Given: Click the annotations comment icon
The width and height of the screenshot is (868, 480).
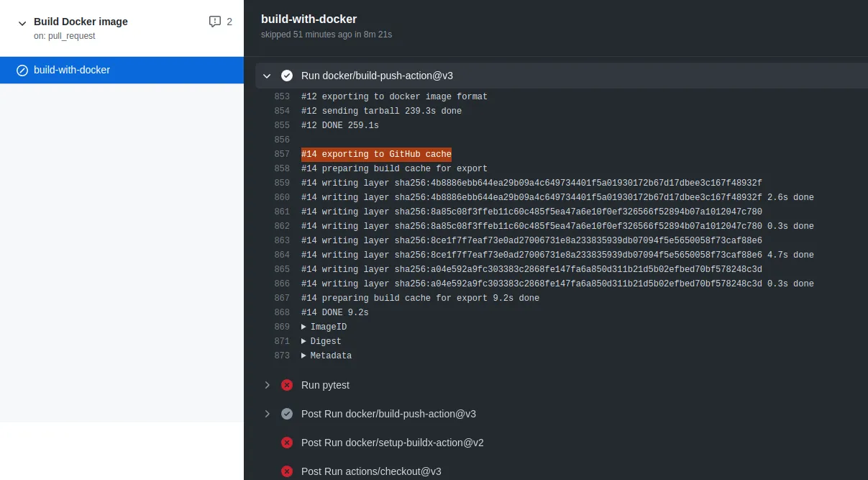Looking at the screenshot, I should click(x=215, y=22).
